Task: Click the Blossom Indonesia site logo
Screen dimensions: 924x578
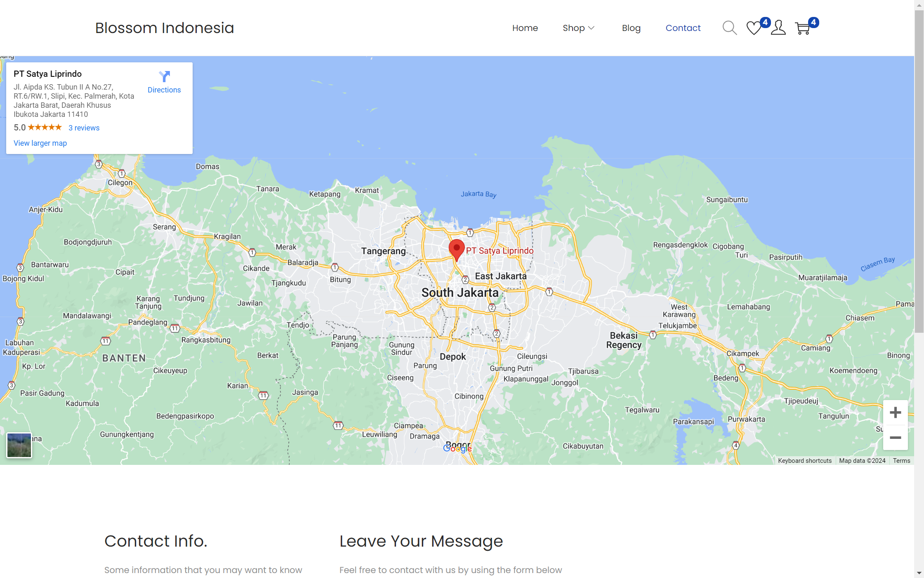Action: tap(165, 28)
